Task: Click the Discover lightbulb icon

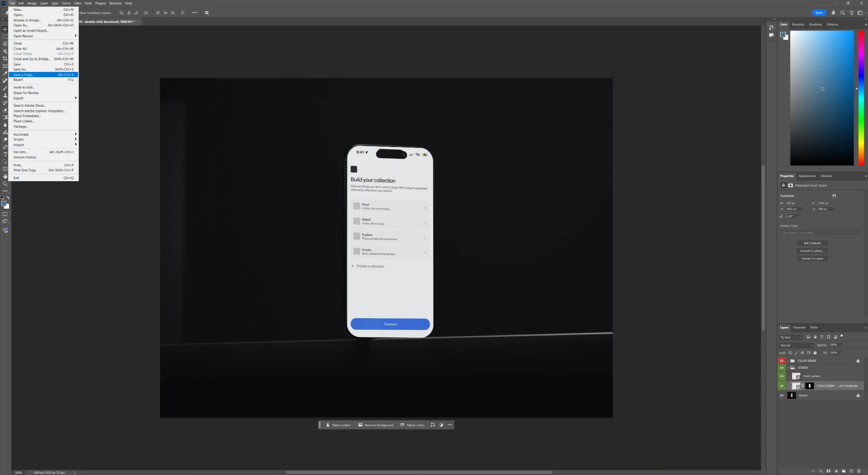Action: coord(852,13)
